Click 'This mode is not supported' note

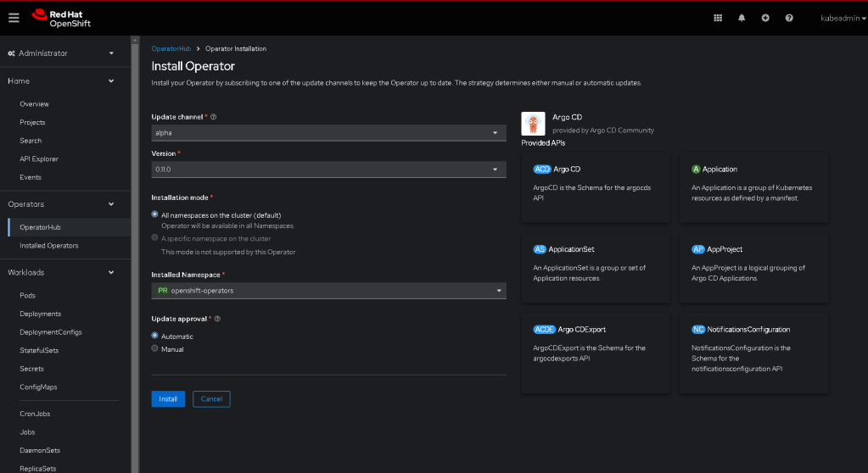(228, 252)
